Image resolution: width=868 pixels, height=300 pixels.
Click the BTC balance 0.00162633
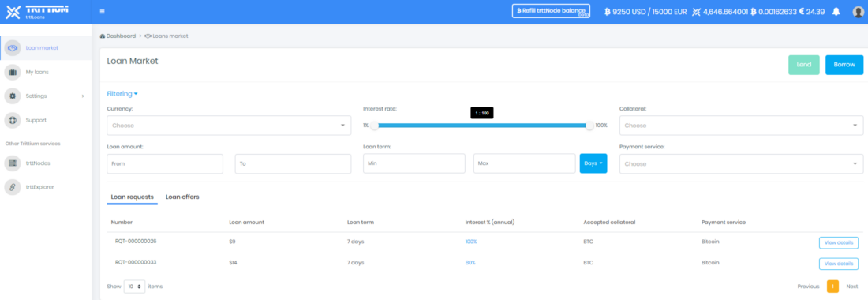pyautogui.click(x=773, y=12)
